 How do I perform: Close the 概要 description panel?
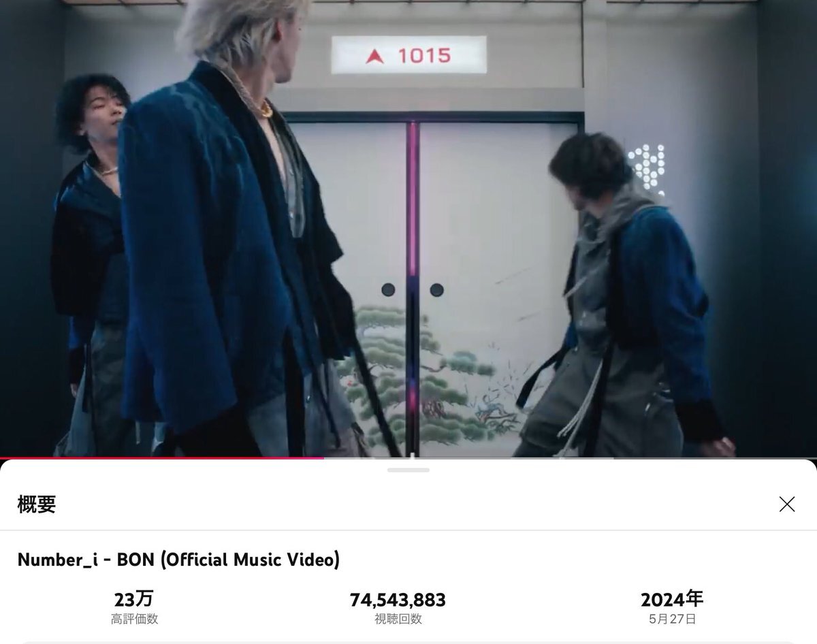[786, 504]
